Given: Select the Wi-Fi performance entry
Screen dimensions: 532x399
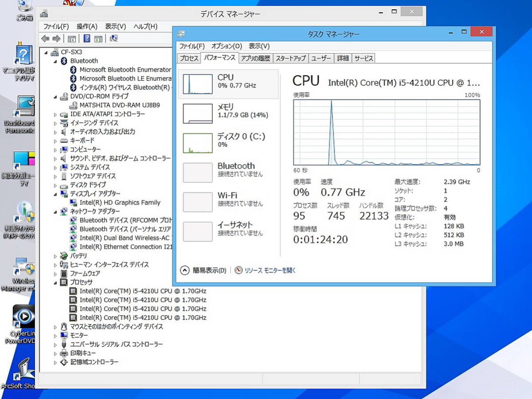Looking at the screenshot, I should (x=228, y=202).
